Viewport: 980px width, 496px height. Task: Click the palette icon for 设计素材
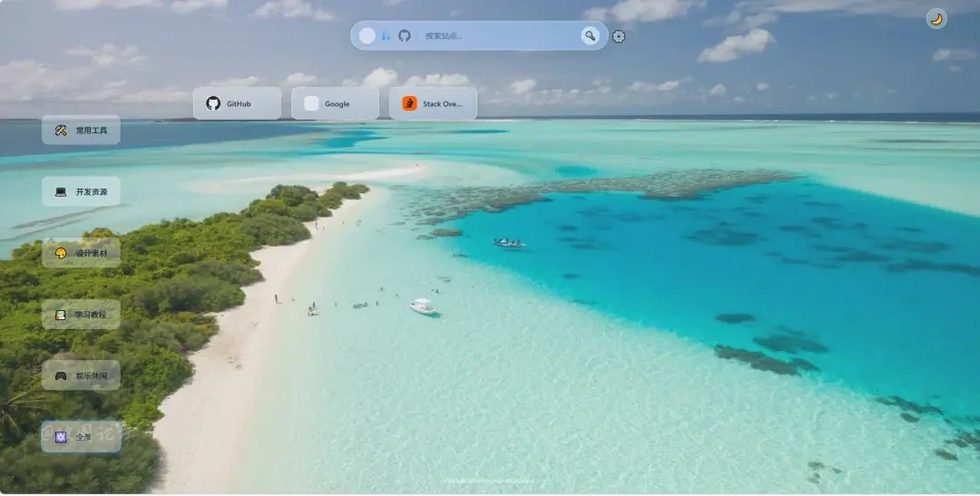tap(61, 253)
